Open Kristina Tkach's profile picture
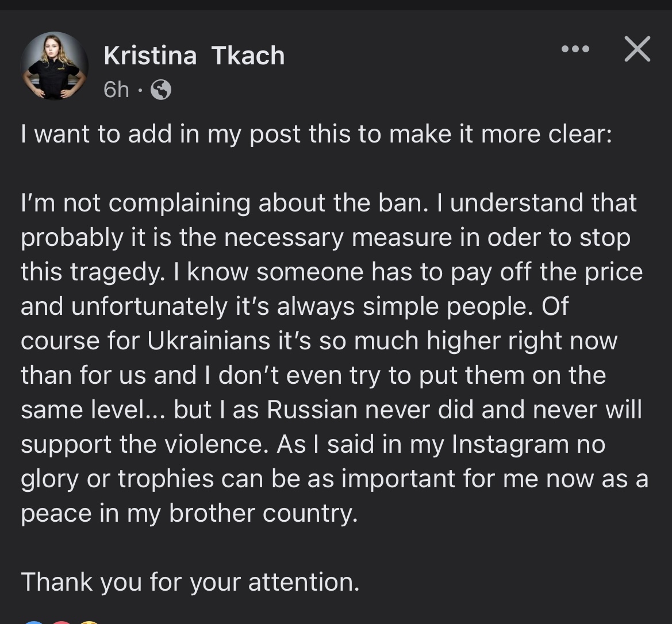 55,66
